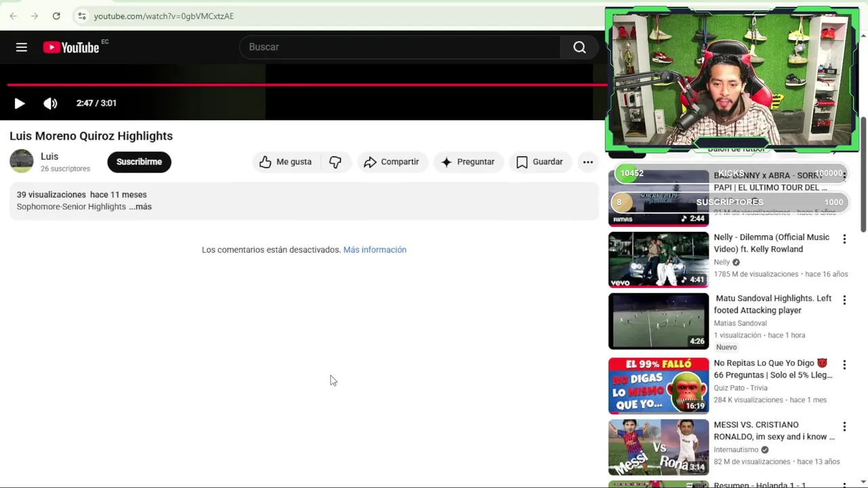Focus the address bar URL
The image size is (868, 488).
coord(163,16)
